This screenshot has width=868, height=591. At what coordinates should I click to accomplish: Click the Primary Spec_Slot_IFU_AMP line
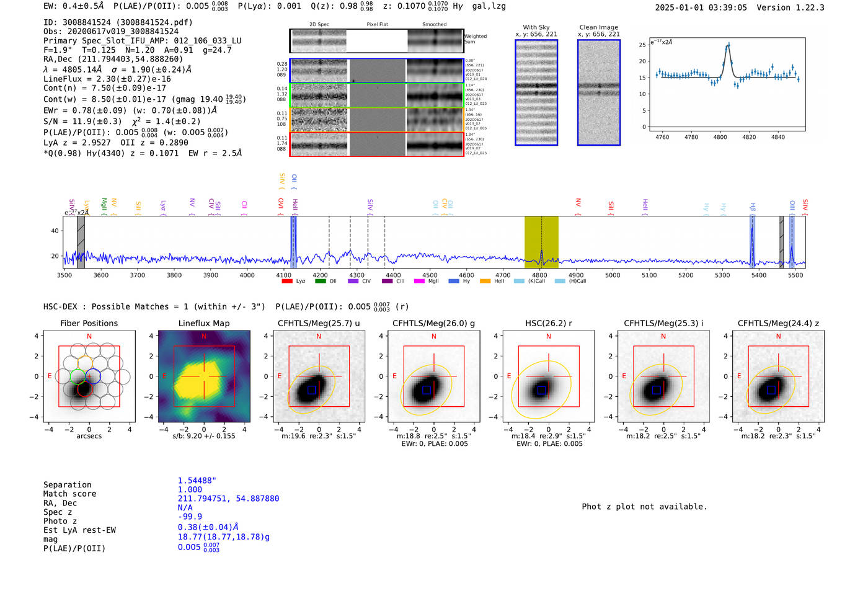[143, 41]
